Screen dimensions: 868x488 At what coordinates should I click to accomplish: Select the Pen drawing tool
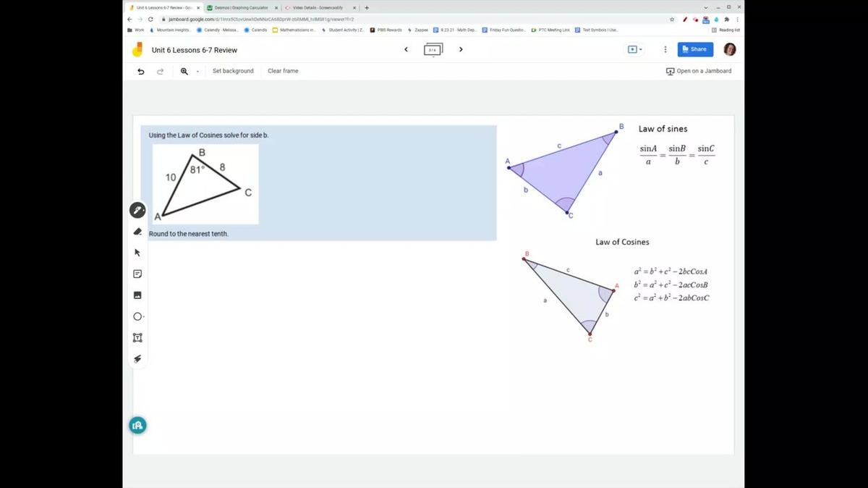[x=137, y=210]
